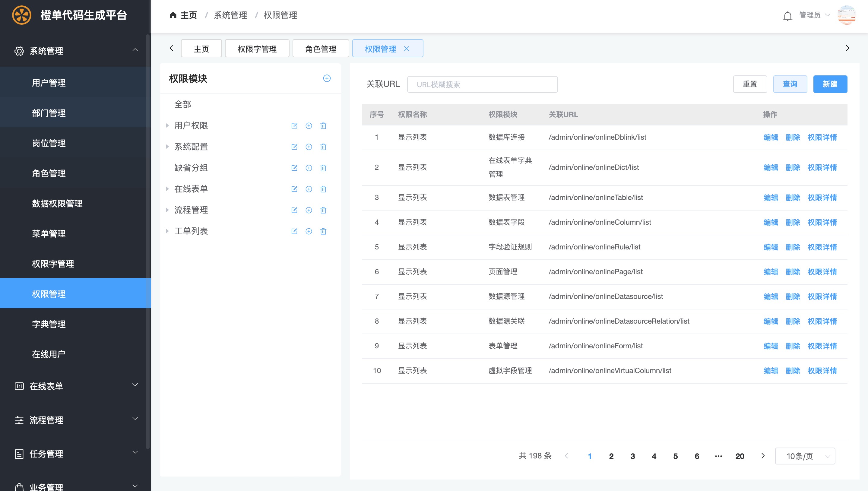Add child under 工单列表 module

[309, 231]
